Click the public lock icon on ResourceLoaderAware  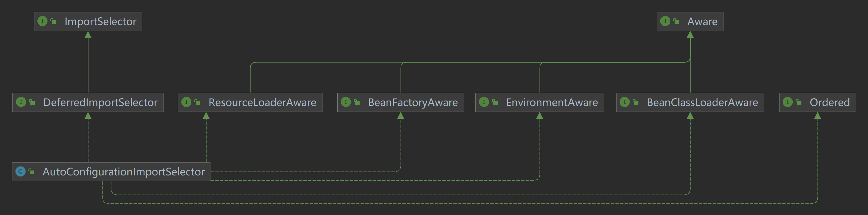(x=197, y=102)
